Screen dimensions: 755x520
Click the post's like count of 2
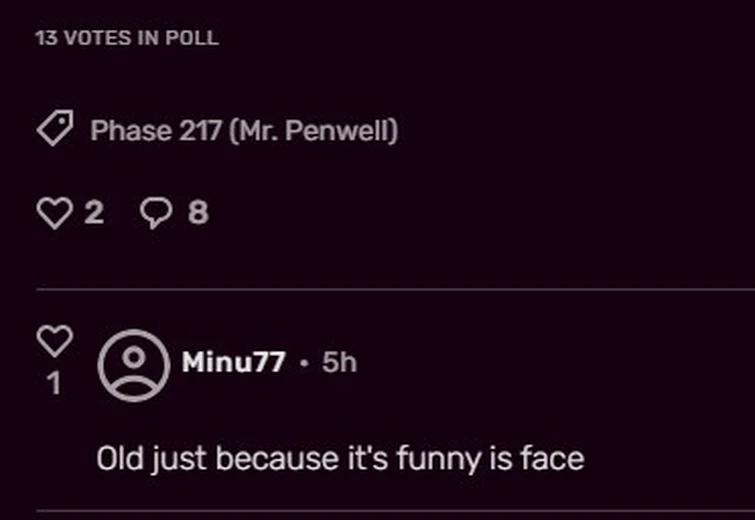93,212
